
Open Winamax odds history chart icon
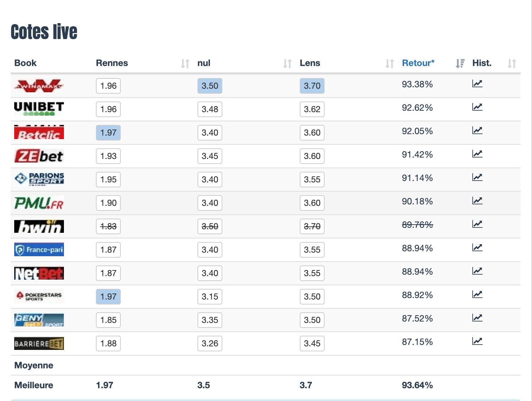coord(477,84)
